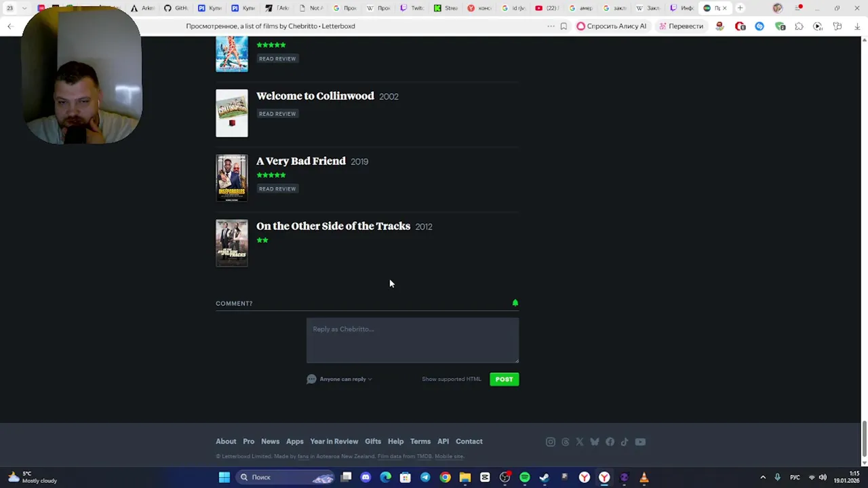Open the three-dot page menu in address bar

point(551,26)
